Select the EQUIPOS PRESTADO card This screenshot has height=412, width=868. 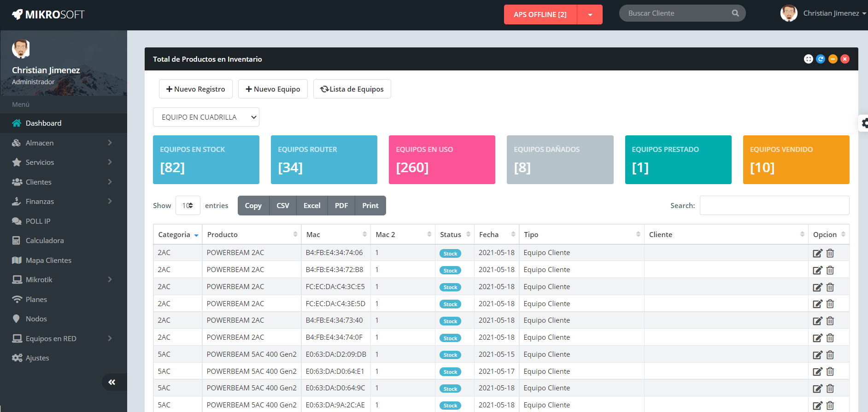[678, 160]
